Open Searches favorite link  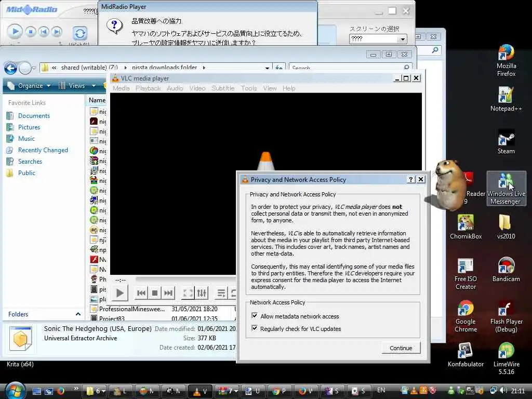coord(30,162)
